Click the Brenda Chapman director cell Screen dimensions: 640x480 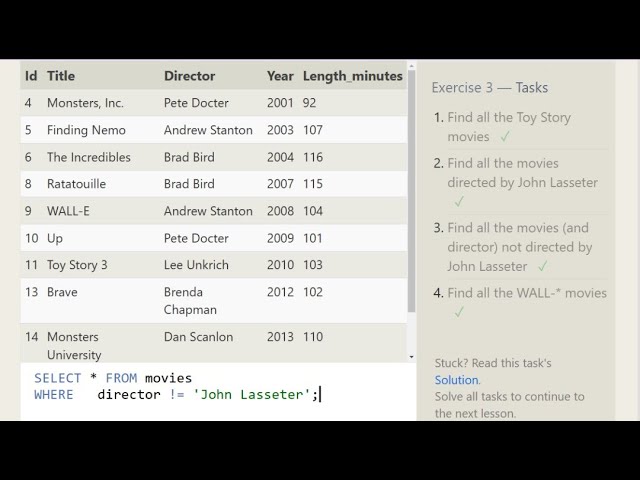tap(190, 301)
